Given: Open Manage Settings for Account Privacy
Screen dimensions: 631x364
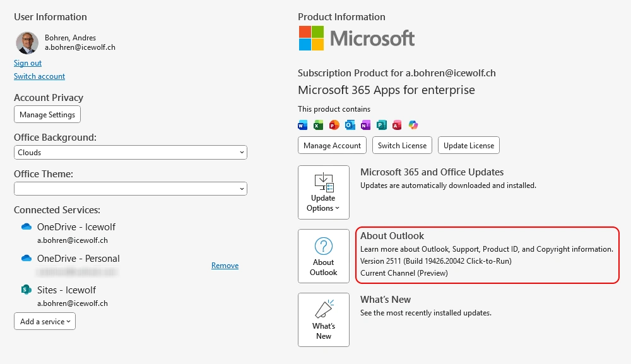Looking at the screenshot, I should tap(47, 115).
